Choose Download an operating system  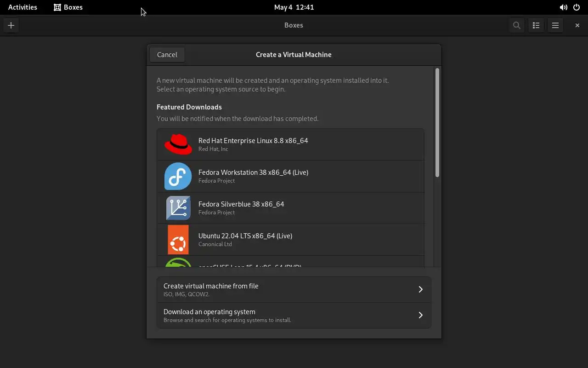pos(294,315)
